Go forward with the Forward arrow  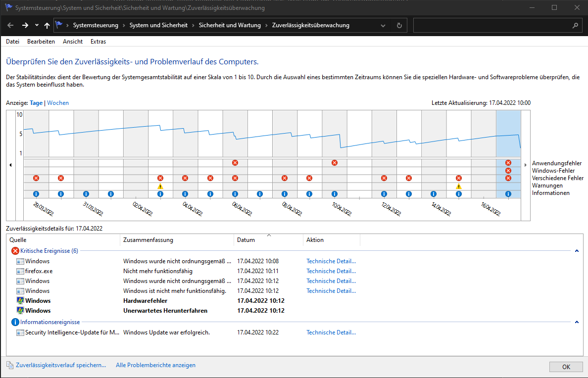point(25,26)
